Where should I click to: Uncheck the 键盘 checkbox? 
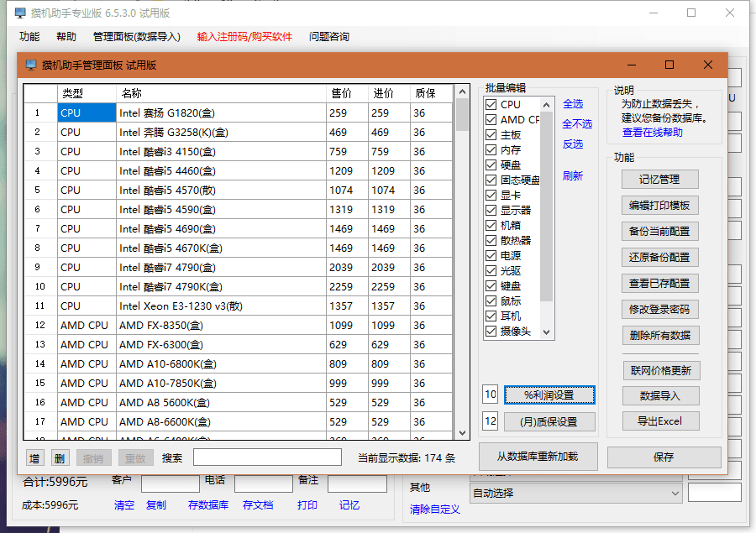tap(491, 285)
